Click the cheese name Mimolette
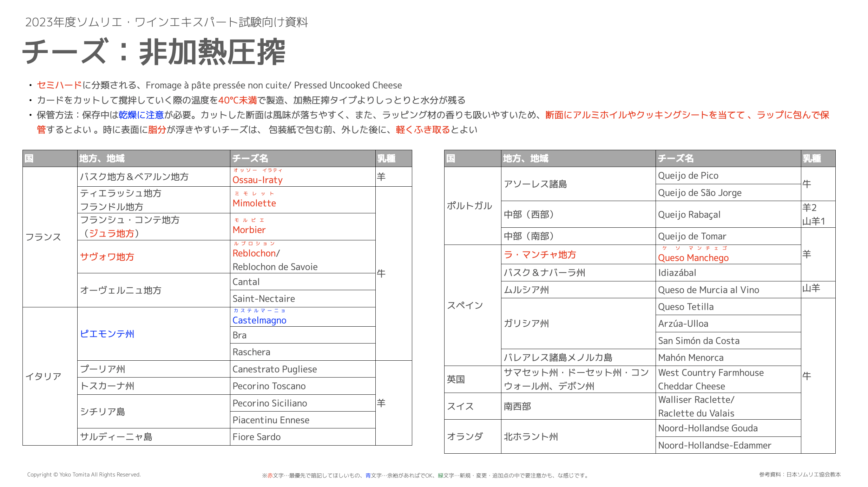 click(254, 203)
